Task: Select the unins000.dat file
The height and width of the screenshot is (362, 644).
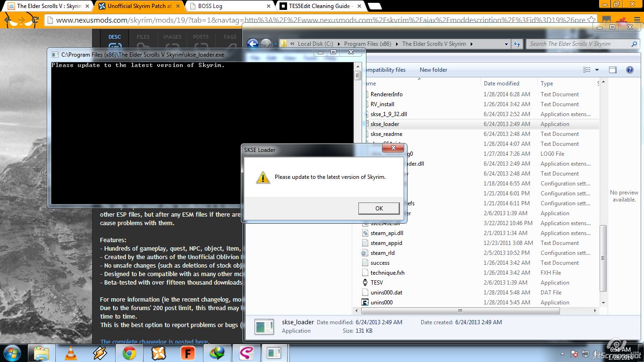Action: [386, 293]
